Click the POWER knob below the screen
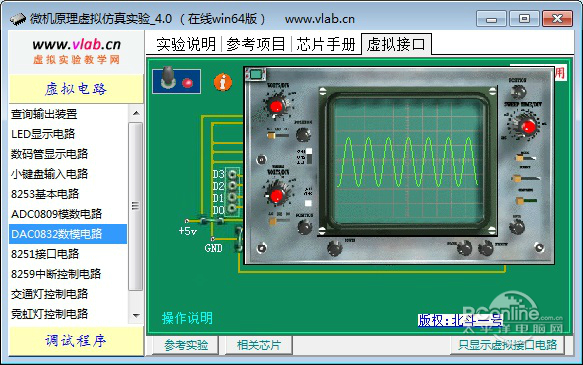The width and height of the screenshot is (583, 365). click(x=334, y=248)
